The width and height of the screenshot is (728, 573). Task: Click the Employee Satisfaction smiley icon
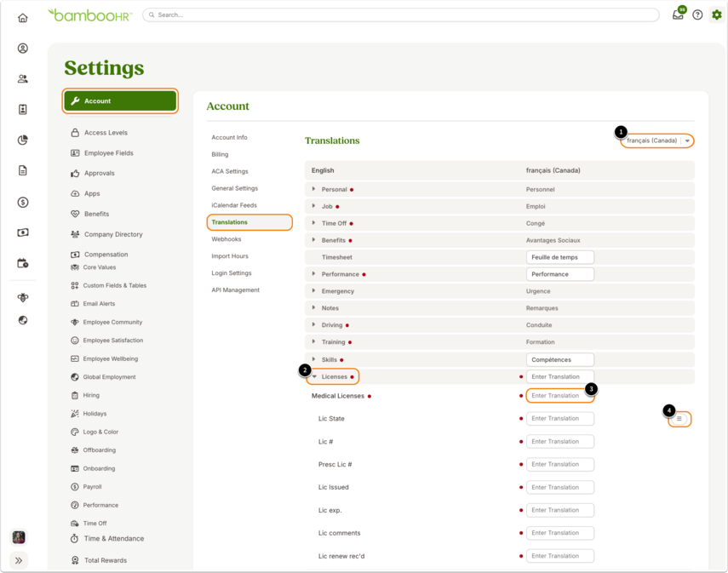tap(75, 341)
